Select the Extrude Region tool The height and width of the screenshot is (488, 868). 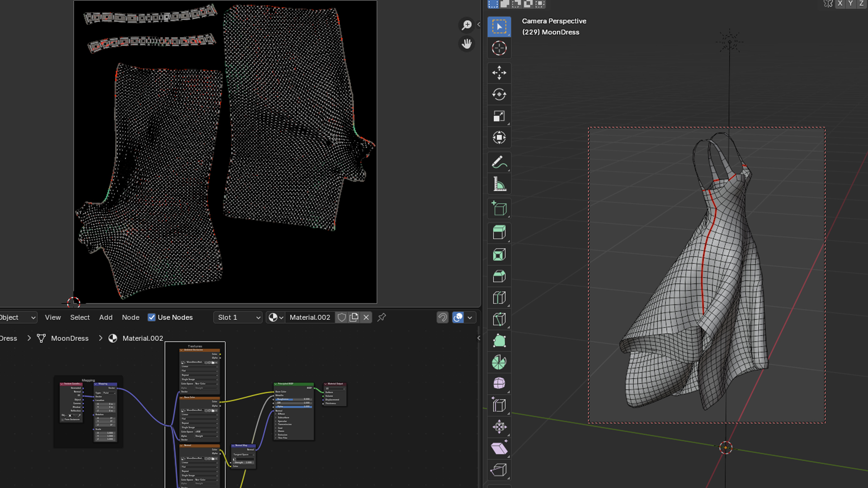[499, 233]
